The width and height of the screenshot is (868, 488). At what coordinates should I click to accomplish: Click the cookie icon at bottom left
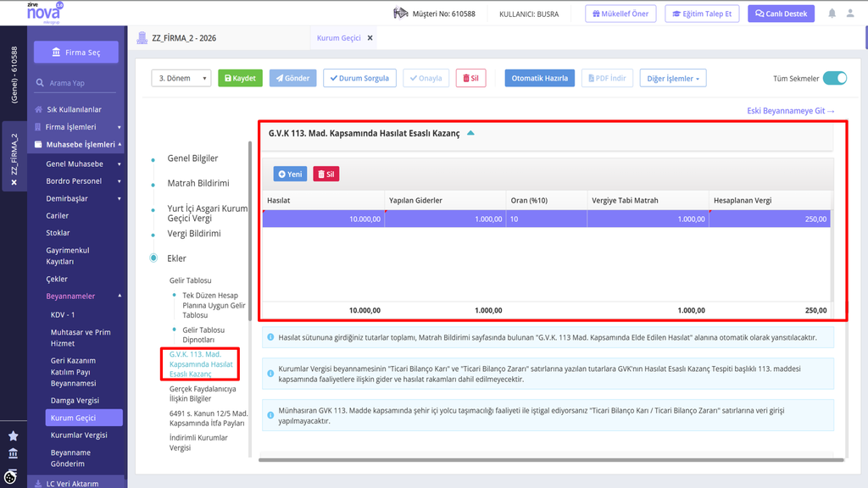pos(10,477)
